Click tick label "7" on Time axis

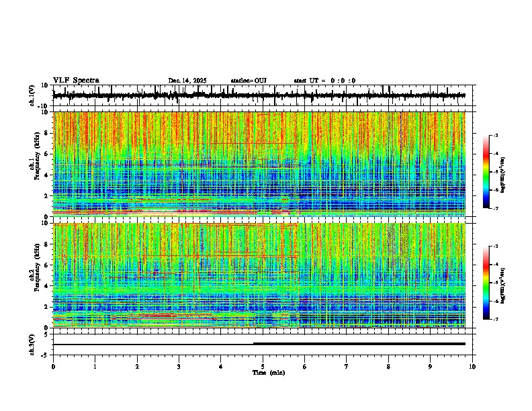pyautogui.click(x=347, y=367)
